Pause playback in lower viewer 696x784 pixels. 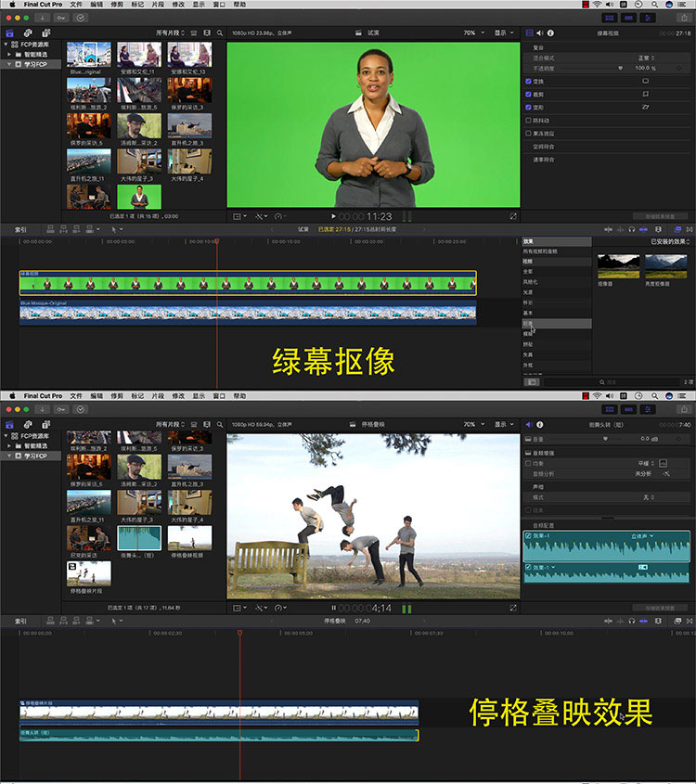(333, 608)
